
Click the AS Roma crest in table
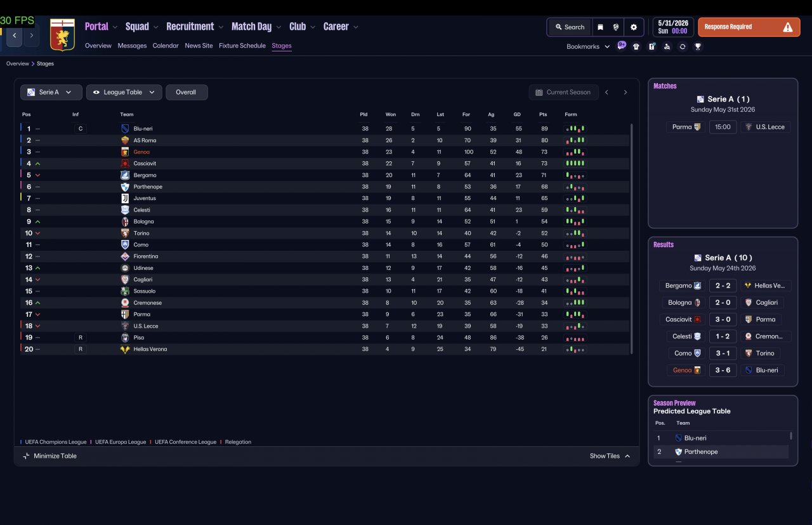(125, 140)
